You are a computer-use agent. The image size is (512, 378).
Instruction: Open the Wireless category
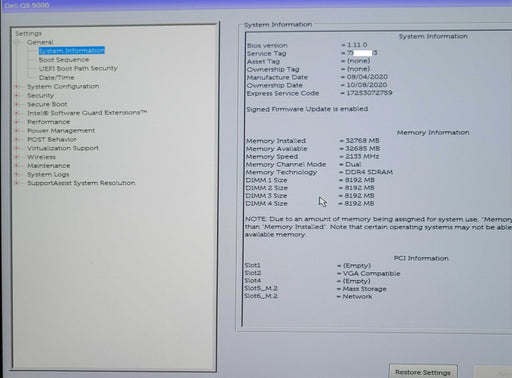pyautogui.click(x=41, y=157)
